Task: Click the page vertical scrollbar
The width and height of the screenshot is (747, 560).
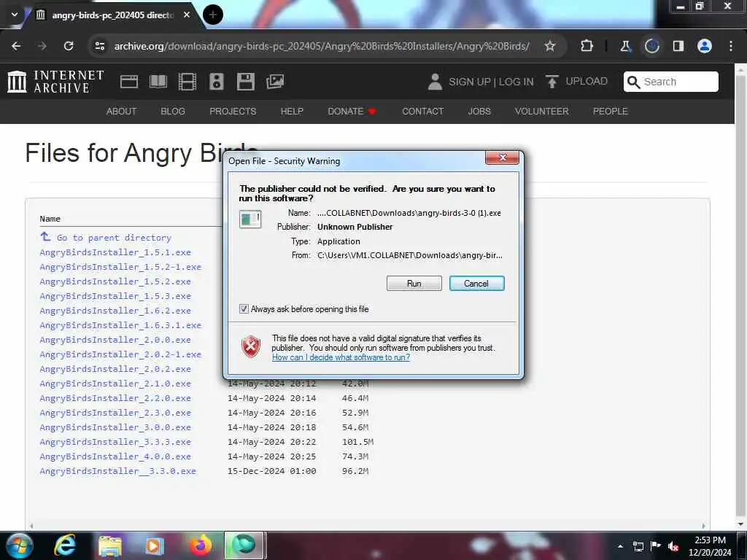Action: pyautogui.click(x=741, y=297)
